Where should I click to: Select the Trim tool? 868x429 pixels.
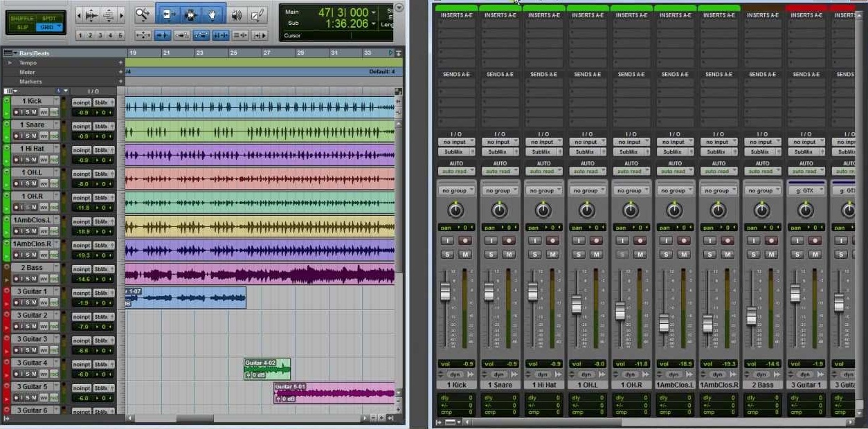coord(167,14)
